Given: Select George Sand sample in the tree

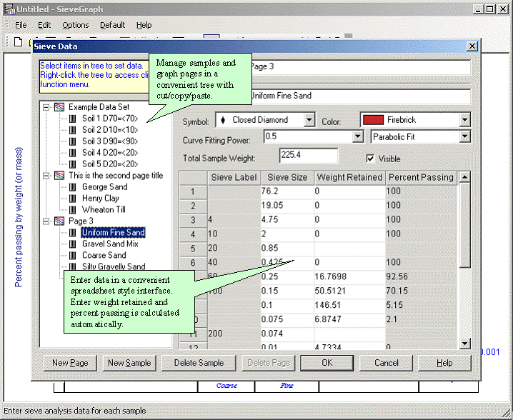Looking at the screenshot, I should click(105, 187).
